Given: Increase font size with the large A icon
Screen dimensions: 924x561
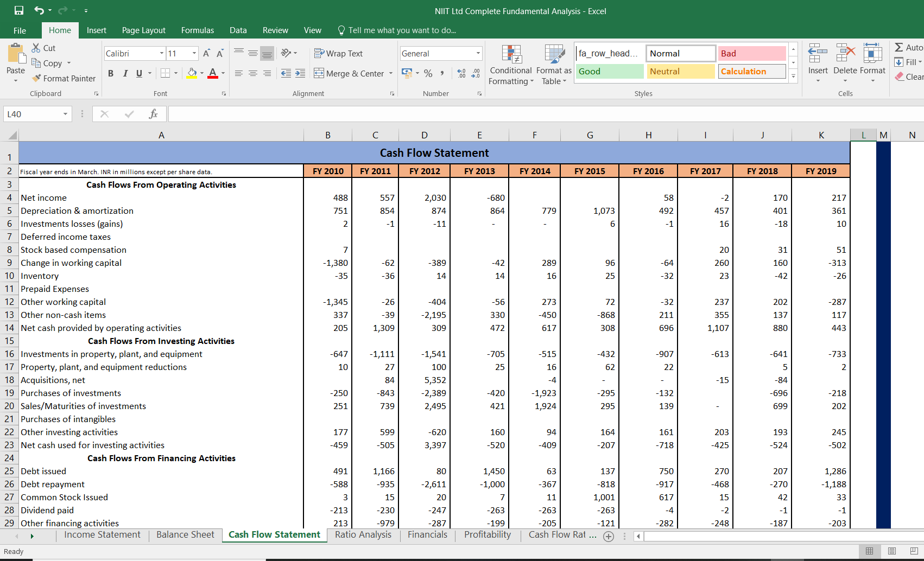Looking at the screenshot, I should click(206, 53).
